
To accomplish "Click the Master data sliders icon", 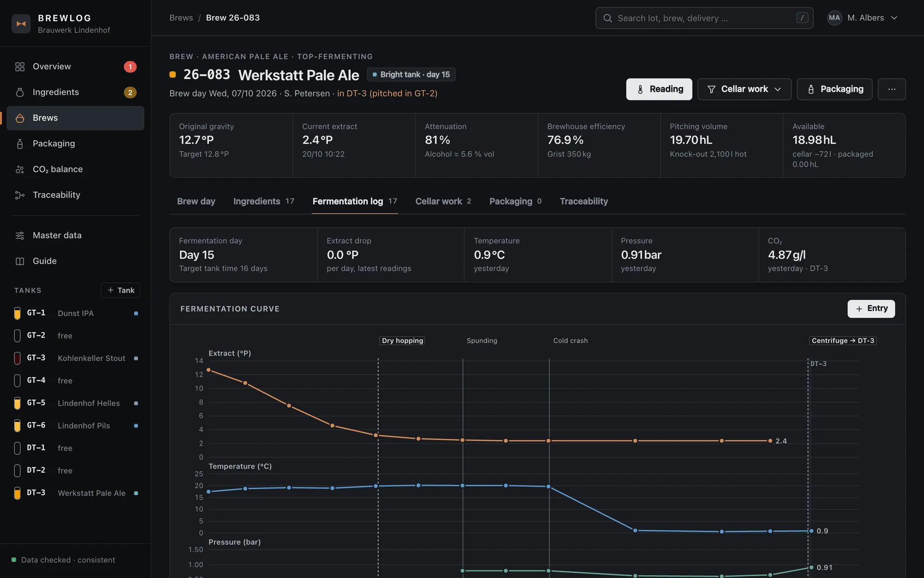I will click(19, 236).
